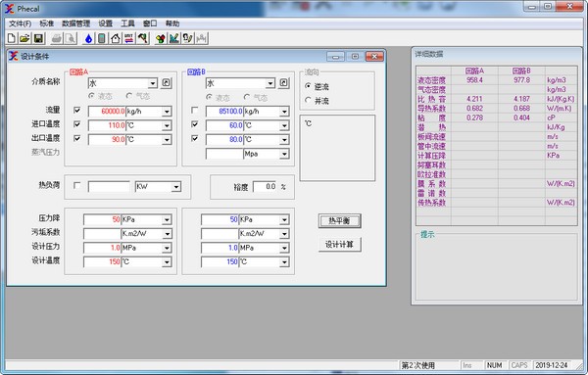Open medium lookup button beside loop B medium
The height and width of the screenshot is (375, 588).
click(x=284, y=83)
